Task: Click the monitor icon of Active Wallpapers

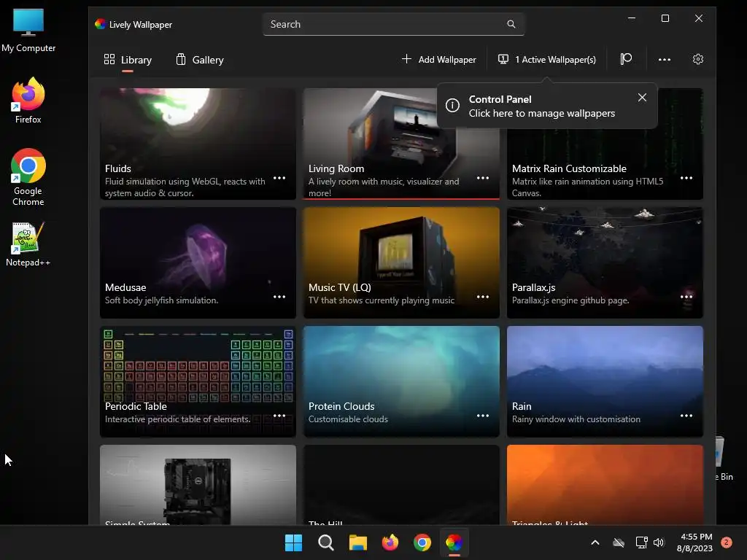Action: click(x=503, y=59)
